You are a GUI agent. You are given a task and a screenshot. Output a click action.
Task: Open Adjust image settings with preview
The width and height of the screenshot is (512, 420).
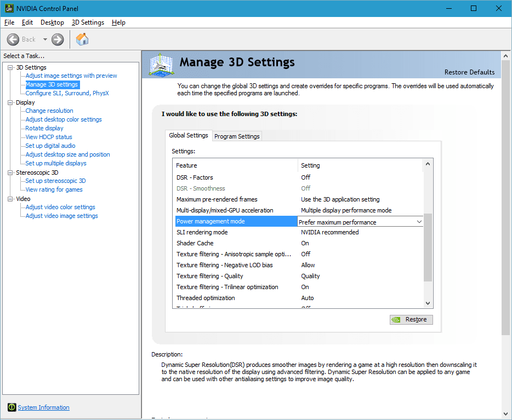click(71, 76)
